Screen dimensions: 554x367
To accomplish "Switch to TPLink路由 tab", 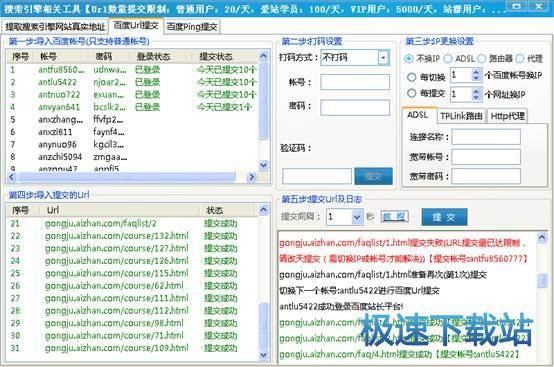I will click(x=461, y=116).
